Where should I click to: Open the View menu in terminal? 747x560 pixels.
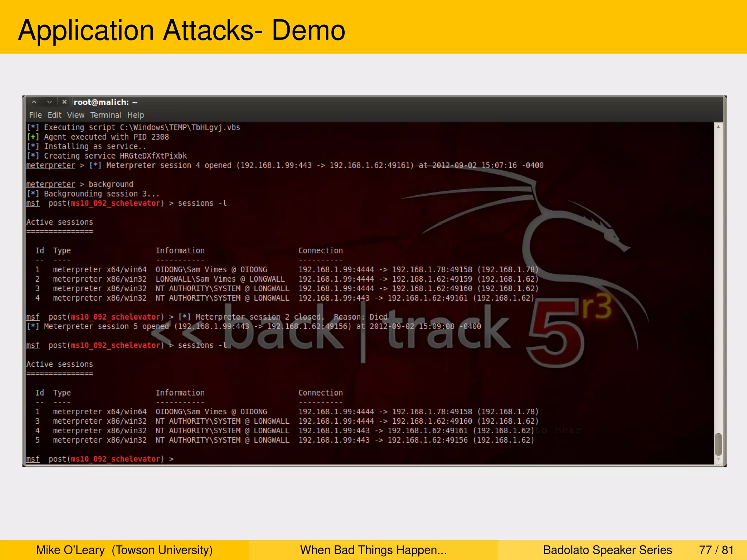[76, 115]
